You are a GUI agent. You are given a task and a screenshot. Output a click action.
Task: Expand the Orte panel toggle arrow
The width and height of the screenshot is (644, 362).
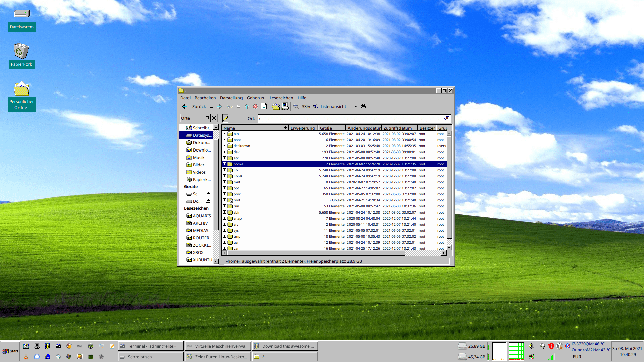click(207, 118)
